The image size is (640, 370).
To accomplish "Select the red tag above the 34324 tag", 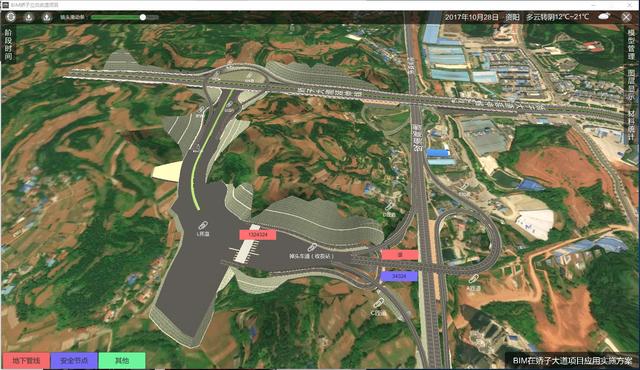I will pyautogui.click(x=400, y=255).
